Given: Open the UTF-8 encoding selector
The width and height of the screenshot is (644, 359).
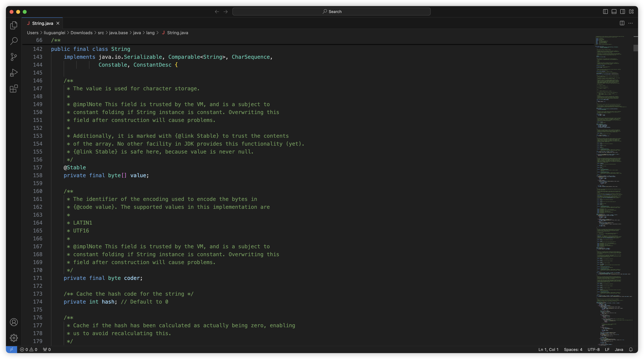Looking at the screenshot, I should coord(593,349).
